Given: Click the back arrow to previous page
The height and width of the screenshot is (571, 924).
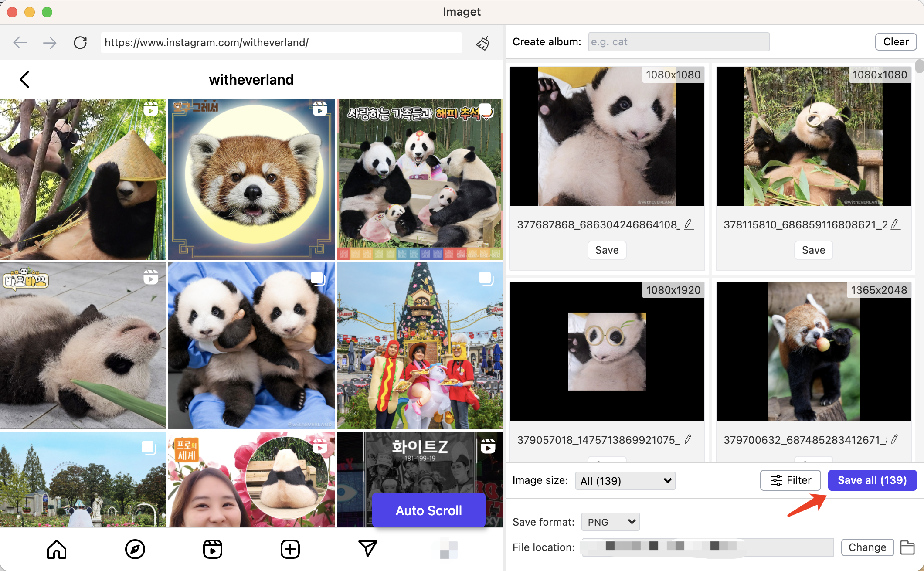Looking at the screenshot, I should pyautogui.click(x=20, y=42).
